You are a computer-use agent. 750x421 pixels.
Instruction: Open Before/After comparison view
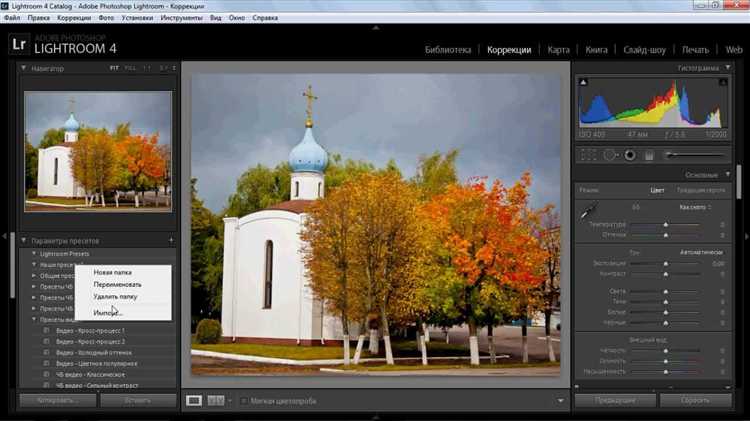click(216, 400)
